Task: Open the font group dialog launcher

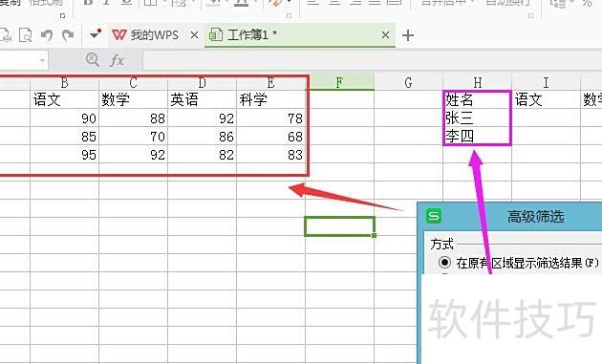Action: click(x=290, y=15)
